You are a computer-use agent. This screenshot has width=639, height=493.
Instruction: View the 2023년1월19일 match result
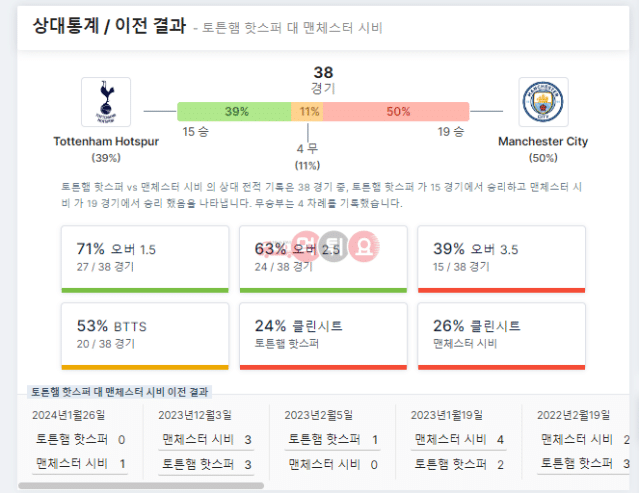tap(459, 440)
